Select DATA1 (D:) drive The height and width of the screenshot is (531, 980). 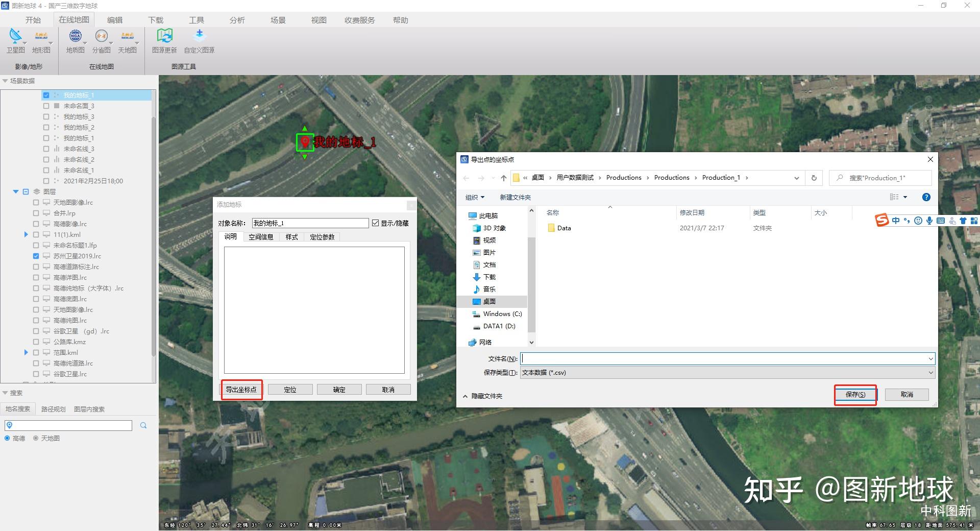(x=494, y=326)
